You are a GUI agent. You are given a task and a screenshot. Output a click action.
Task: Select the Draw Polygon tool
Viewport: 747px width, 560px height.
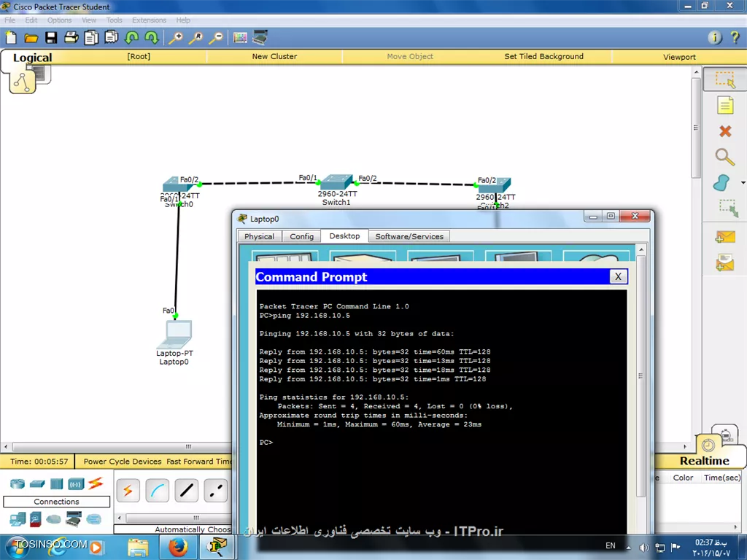click(x=721, y=182)
